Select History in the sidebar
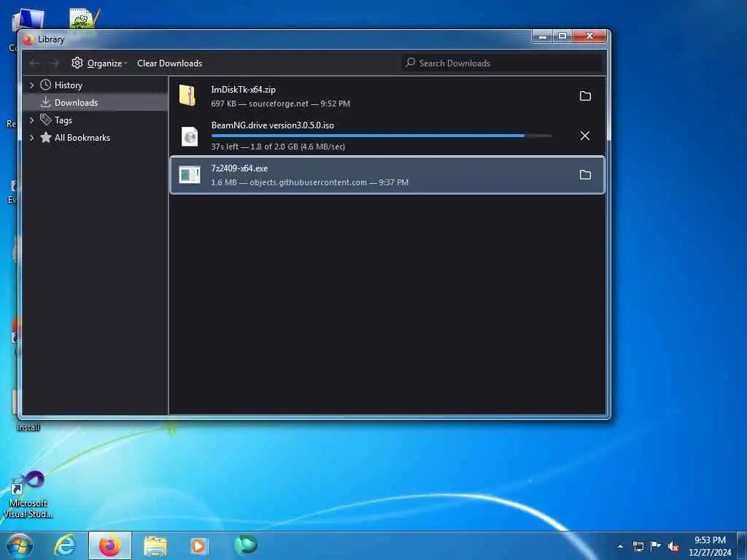747x560 pixels. [x=68, y=85]
